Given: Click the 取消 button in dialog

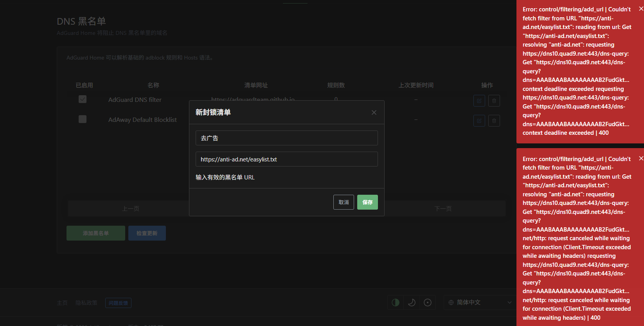Looking at the screenshot, I should tap(344, 202).
